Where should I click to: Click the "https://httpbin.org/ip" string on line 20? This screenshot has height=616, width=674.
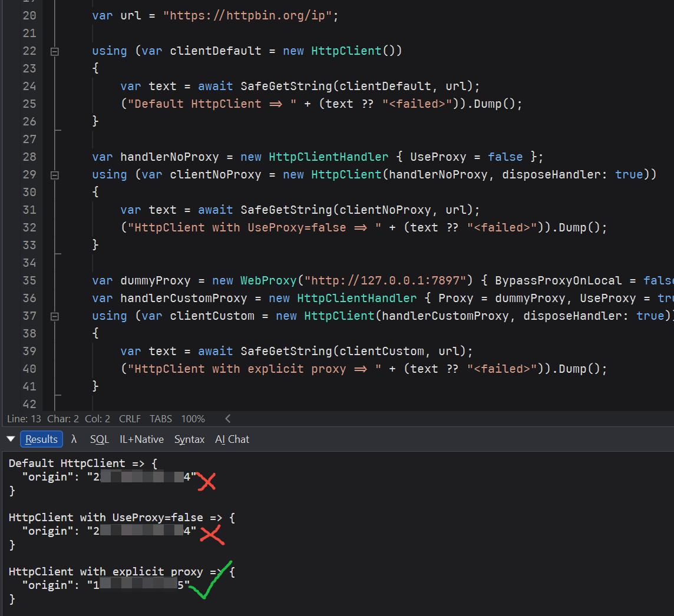(x=247, y=16)
